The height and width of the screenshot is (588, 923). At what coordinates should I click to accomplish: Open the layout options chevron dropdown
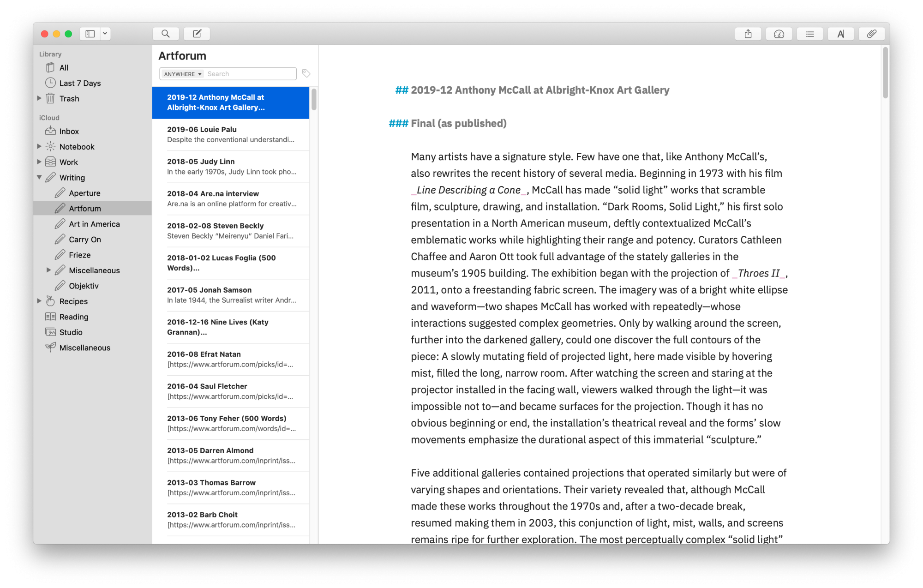[x=105, y=34]
